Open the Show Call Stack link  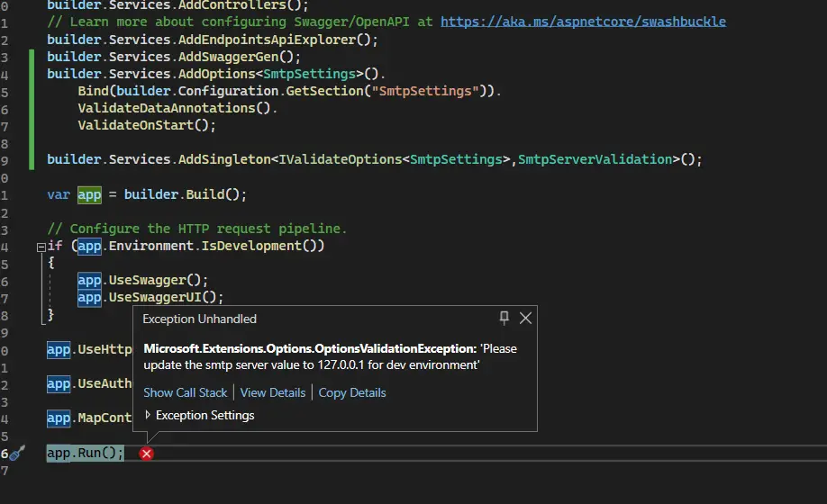tap(185, 392)
